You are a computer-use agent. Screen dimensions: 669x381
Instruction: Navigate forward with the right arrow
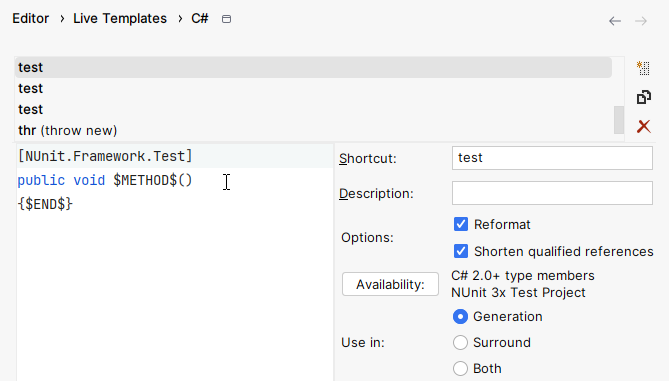click(x=641, y=21)
